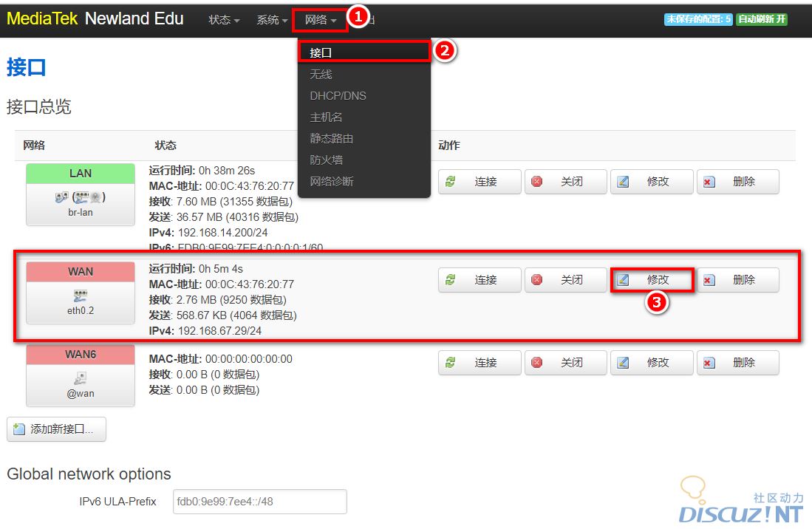
Task: Click the WAN6 connect refresh icon
Action: tap(450, 363)
